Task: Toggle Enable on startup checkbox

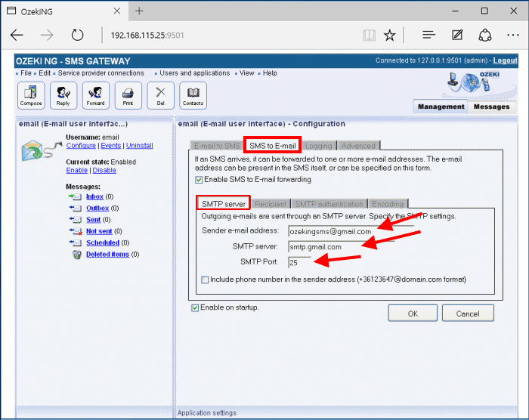Action: (x=195, y=307)
